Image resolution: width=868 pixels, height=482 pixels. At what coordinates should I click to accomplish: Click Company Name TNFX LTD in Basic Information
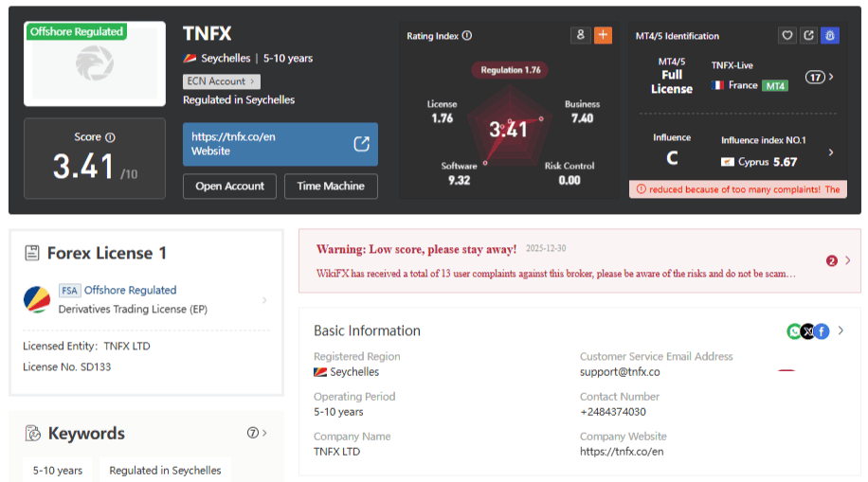336,452
